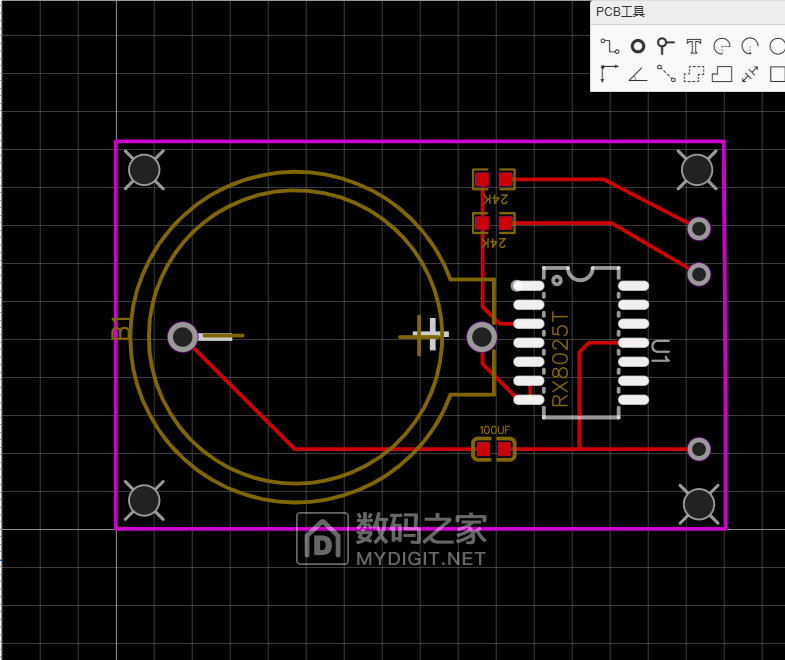Select the Rectangle tool in PCB tools

[x=777, y=73]
